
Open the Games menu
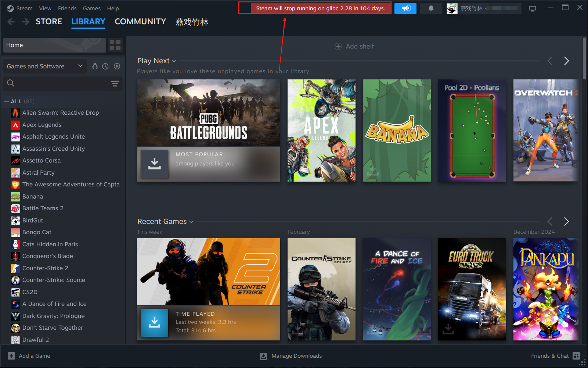(92, 8)
